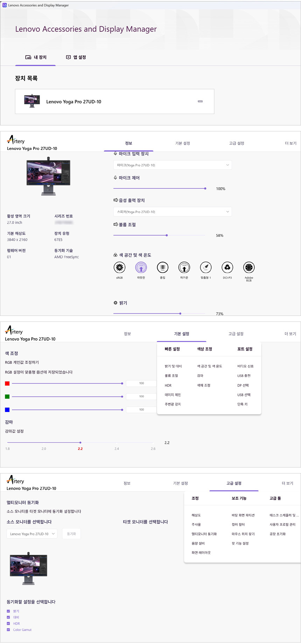Image resolution: width=301 pixels, height=644 pixels.
Task: Open the 내 장치 tab
Action: click(36, 57)
